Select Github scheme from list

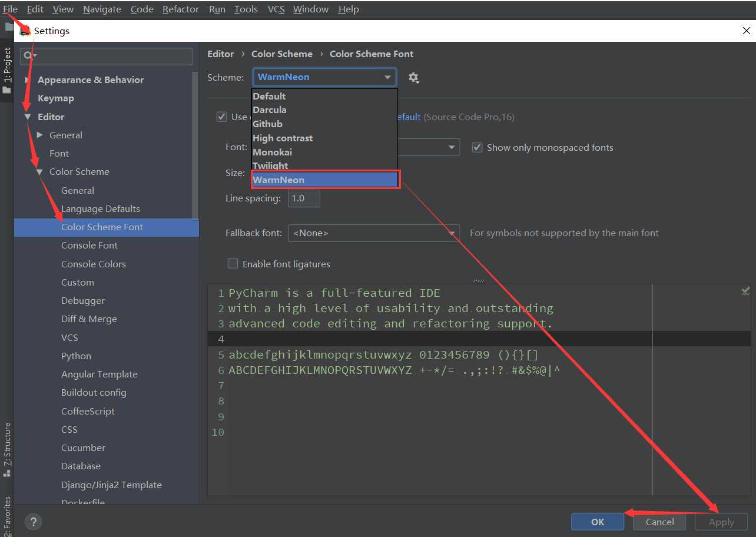(x=324, y=124)
